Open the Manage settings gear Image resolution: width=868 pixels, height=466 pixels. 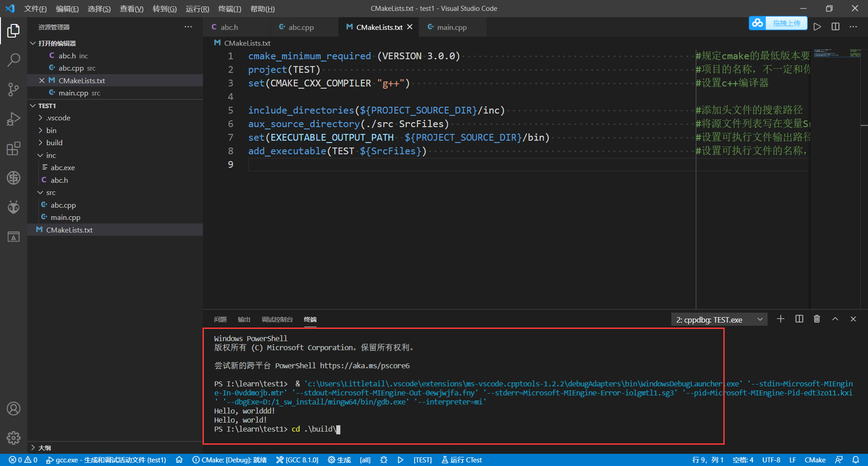pos(14,437)
